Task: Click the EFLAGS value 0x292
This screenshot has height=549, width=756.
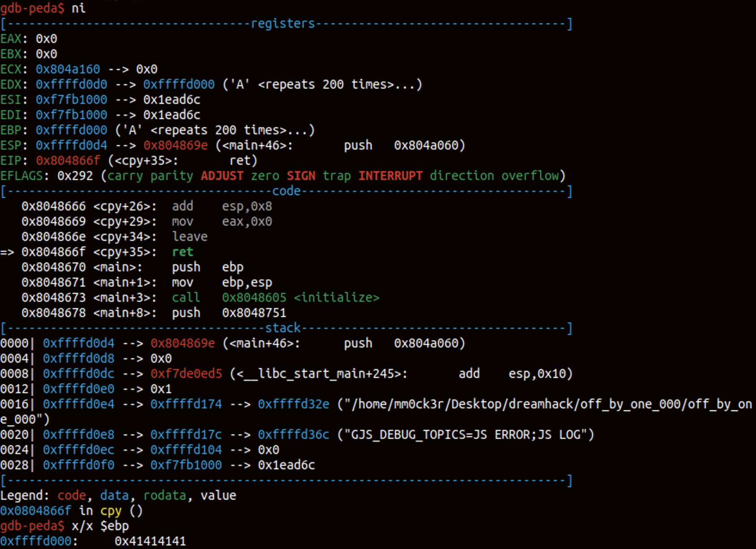Action: [x=75, y=176]
